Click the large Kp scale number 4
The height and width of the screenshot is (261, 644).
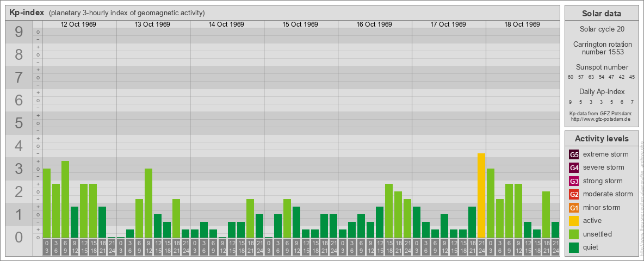[x=19, y=146]
